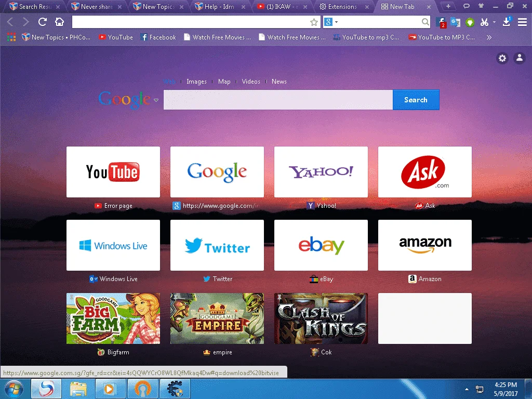Open the gear shield app in taskbar
The image size is (532, 399).
[x=175, y=389]
